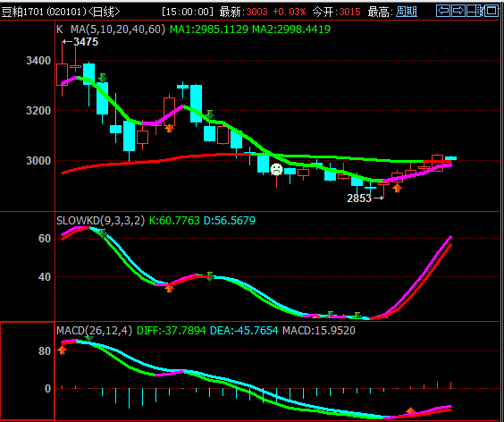Click the MA2 value readout
The image size is (504, 422).
click(x=291, y=30)
